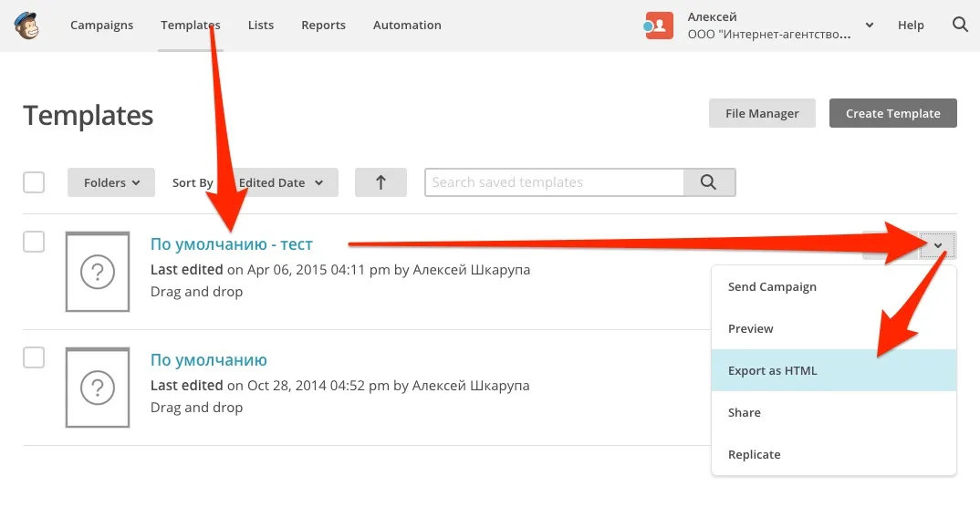Expand the Folders dropdown
This screenshot has height=507, width=980.
pos(111,182)
